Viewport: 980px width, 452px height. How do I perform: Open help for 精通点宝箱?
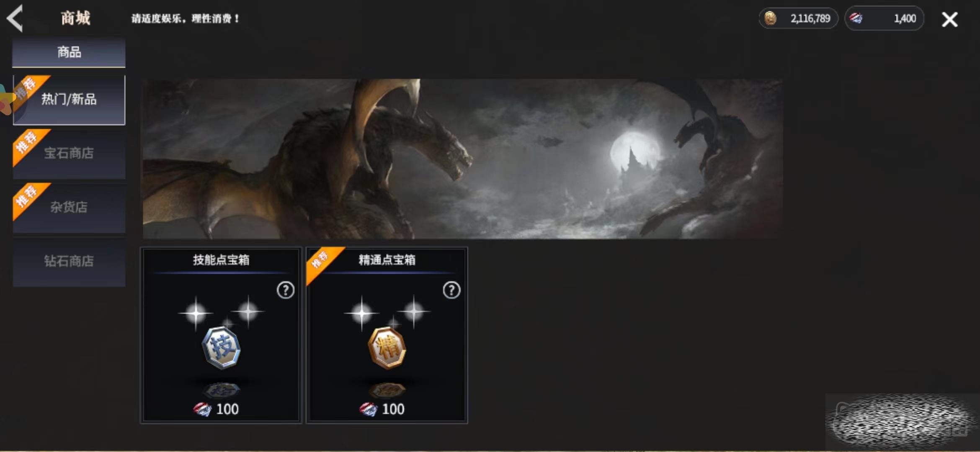(x=451, y=290)
